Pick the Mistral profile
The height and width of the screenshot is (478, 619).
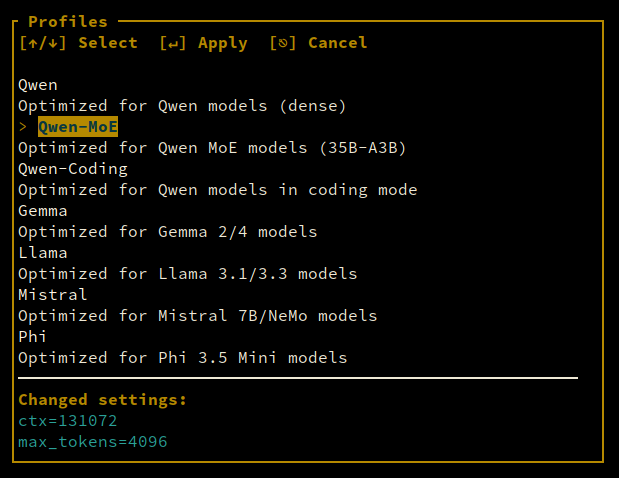pos(53,295)
